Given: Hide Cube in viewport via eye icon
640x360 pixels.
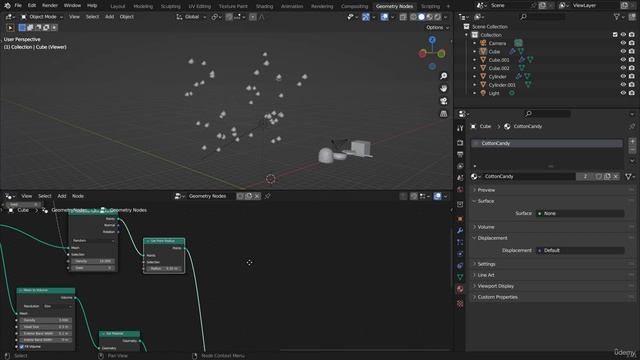Looking at the screenshot, I should 623,52.
